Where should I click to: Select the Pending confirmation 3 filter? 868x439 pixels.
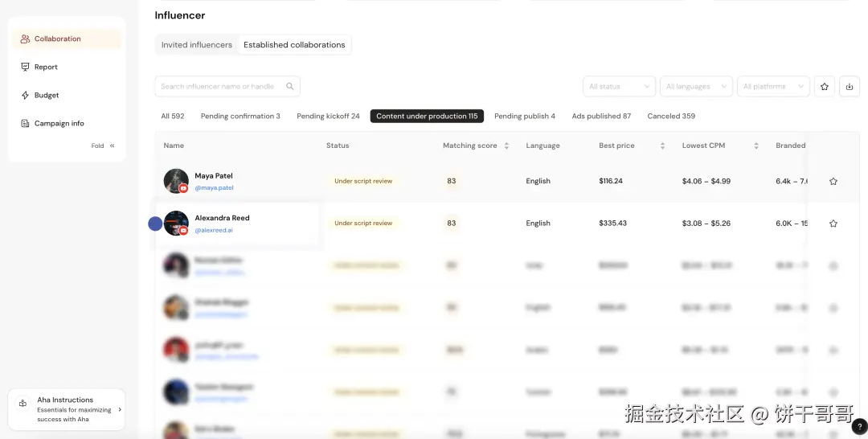[x=240, y=117]
